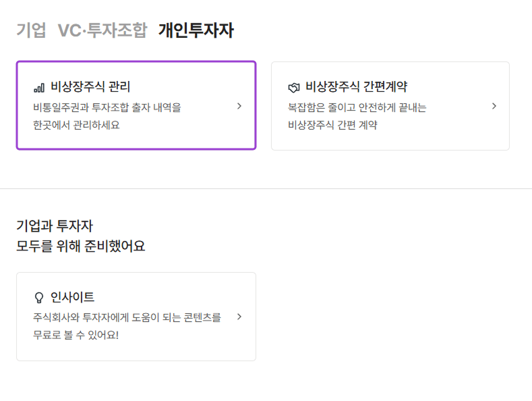Click the 인사이트 card title
Viewport: 532px width, 401px height.
(73, 297)
